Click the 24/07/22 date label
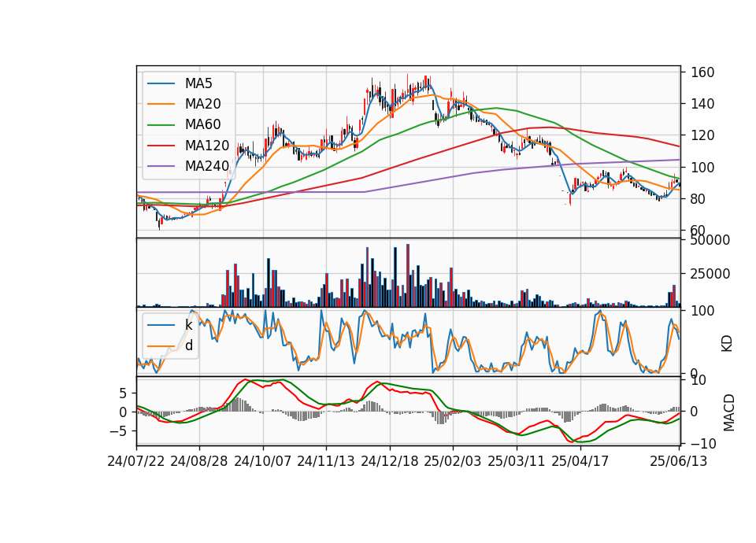 [x=136, y=461]
